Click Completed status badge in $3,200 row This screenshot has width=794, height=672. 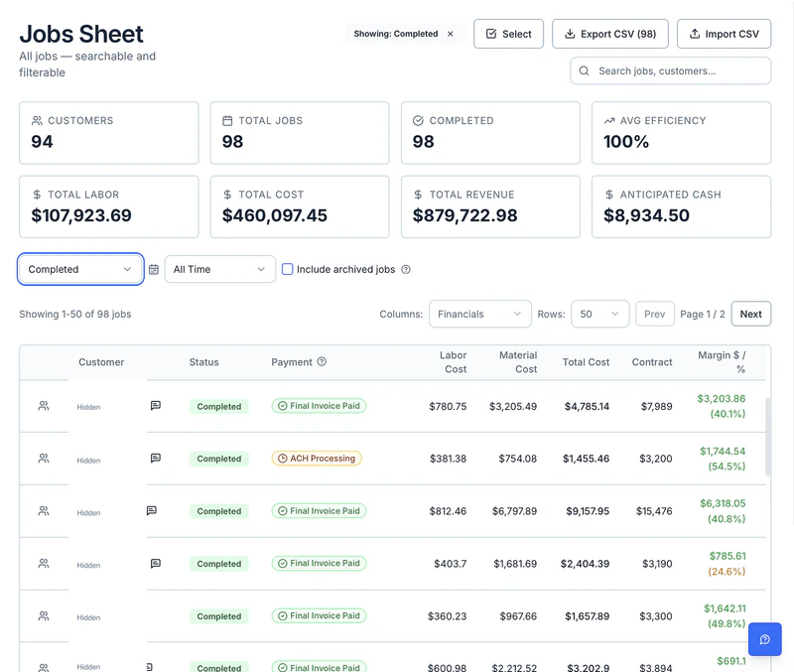tap(219, 459)
